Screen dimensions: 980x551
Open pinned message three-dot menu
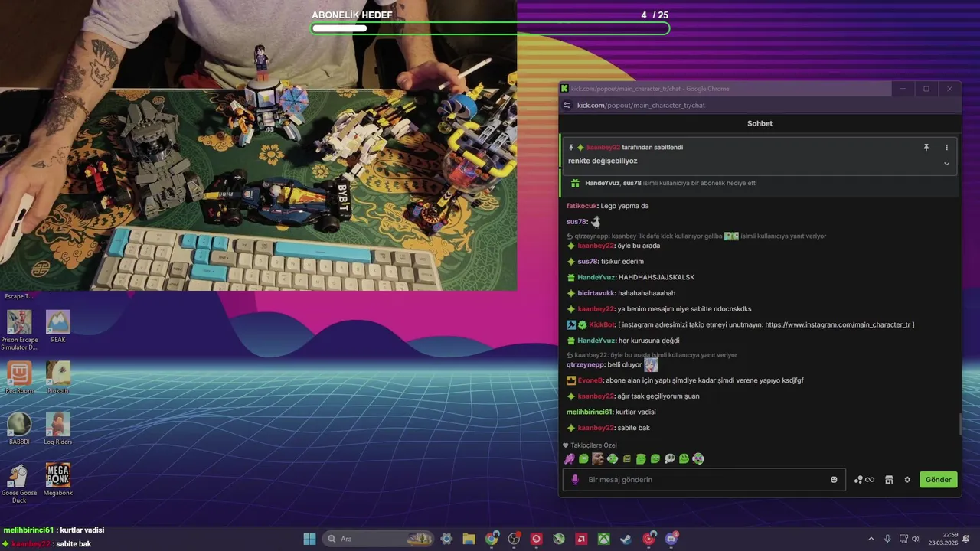pos(946,147)
